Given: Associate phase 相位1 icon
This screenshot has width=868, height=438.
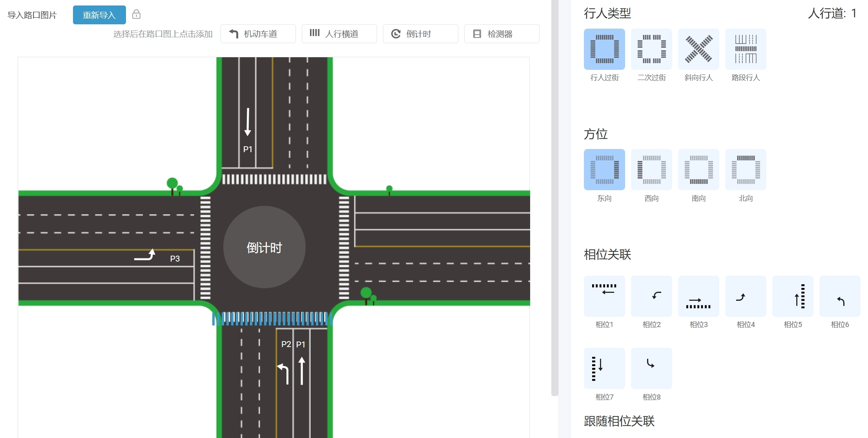Looking at the screenshot, I should (x=604, y=296).
